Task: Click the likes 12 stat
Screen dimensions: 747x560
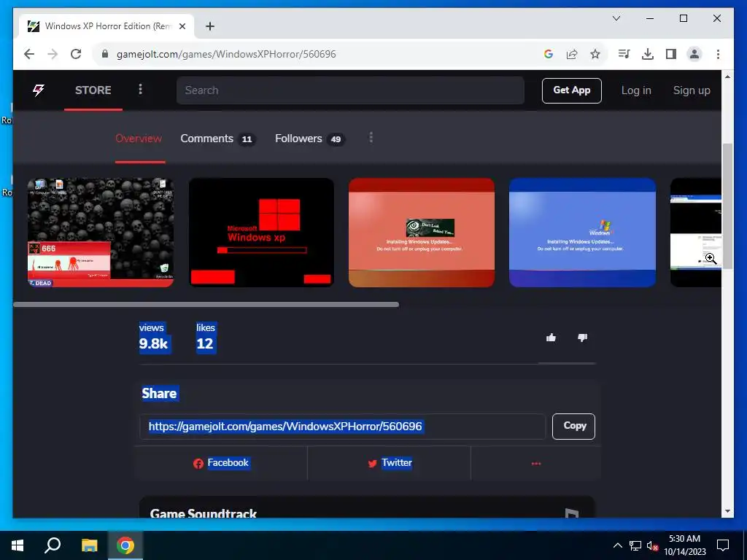Action: click(206, 338)
